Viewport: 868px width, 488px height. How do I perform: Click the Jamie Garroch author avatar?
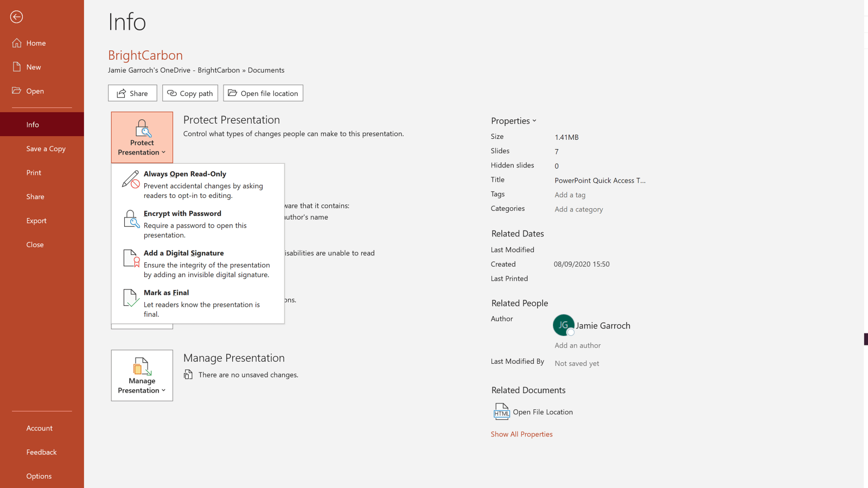[564, 325]
